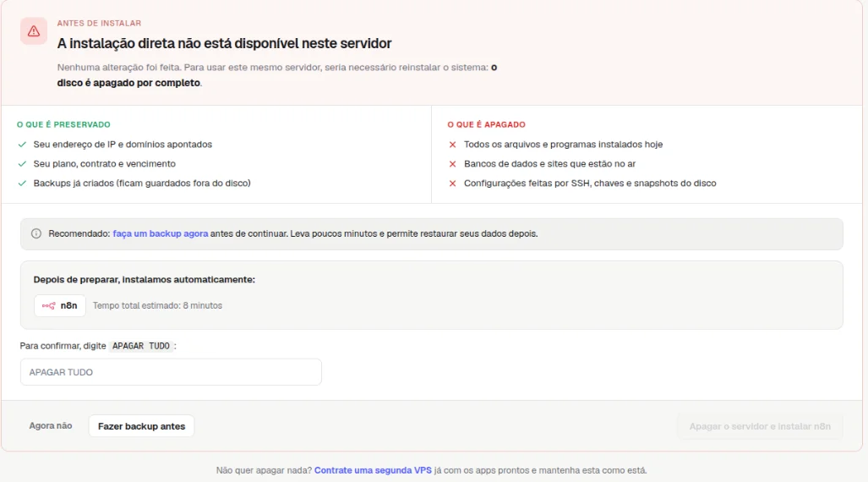This screenshot has height=482, width=868.
Task: Click 'Seu endereço de IP e domínios apontados'
Action: pyautogui.click(x=123, y=145)
